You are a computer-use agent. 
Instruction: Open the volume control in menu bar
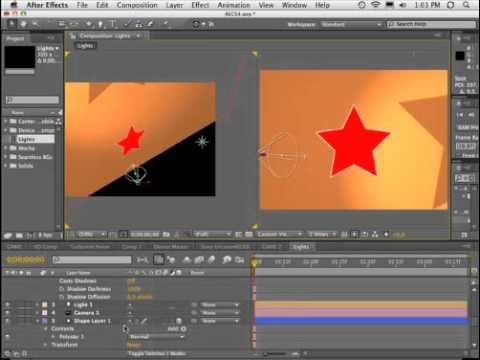pos(402,5)
